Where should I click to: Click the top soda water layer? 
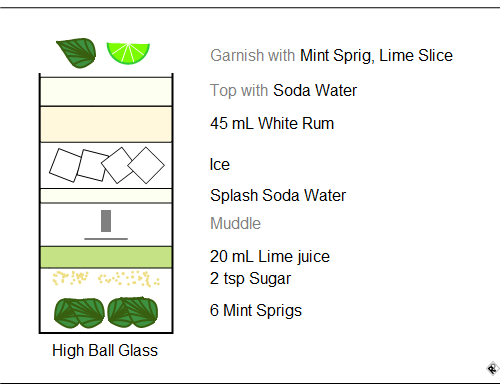pyautogui.click(x=106, y=92)
